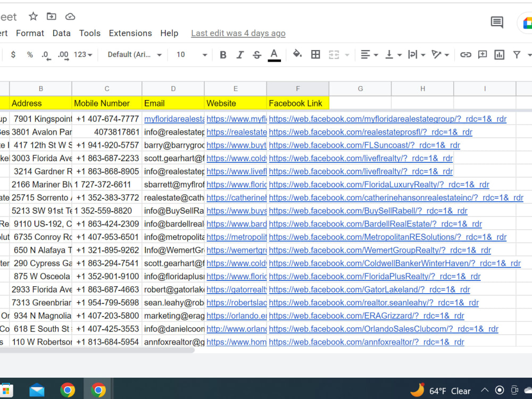Select column B header
Viewport: 532px width, 399px height.
[41, 88]
